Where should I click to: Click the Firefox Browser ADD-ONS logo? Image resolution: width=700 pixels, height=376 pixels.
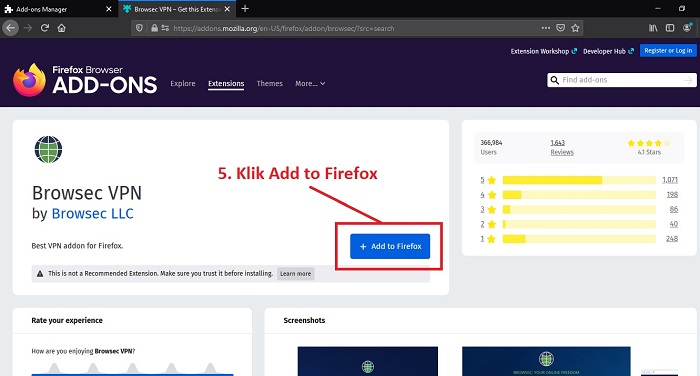[85, 80]
